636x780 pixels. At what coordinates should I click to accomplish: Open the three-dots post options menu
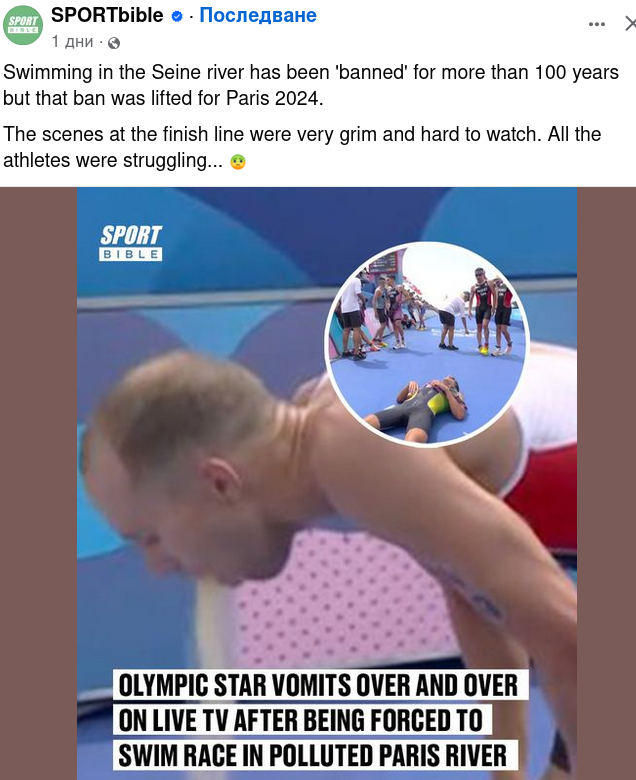[596, 24]
